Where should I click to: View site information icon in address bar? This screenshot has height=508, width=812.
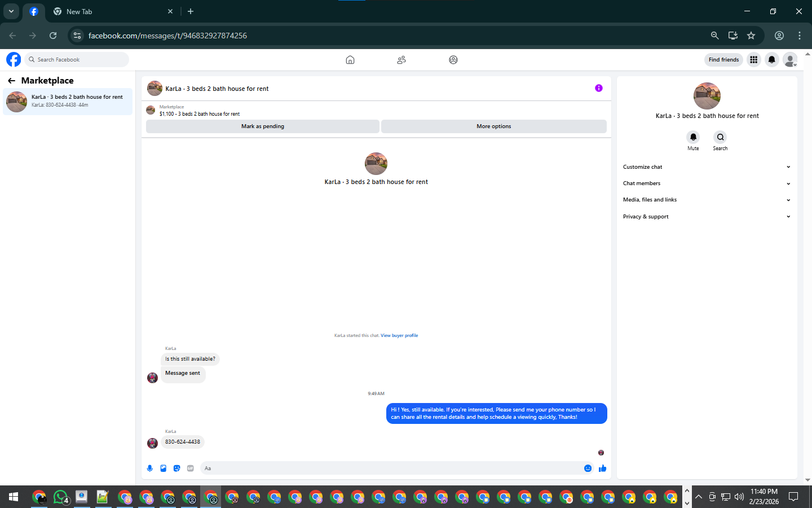click(x=77, y=36)
